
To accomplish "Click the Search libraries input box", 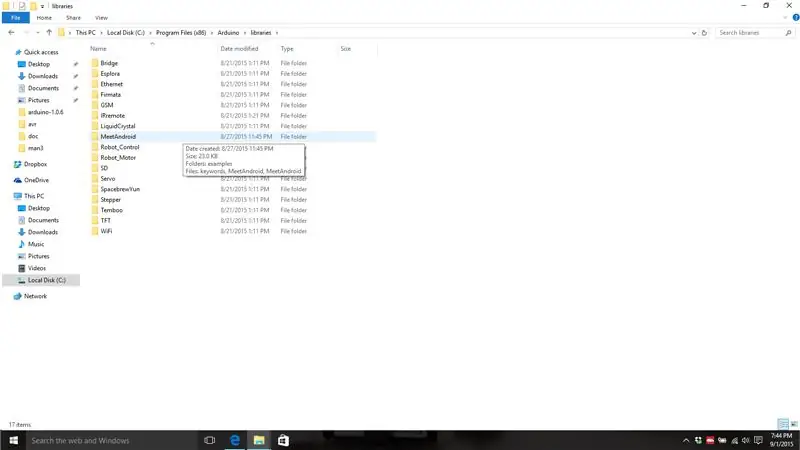I will click(750, 33).
